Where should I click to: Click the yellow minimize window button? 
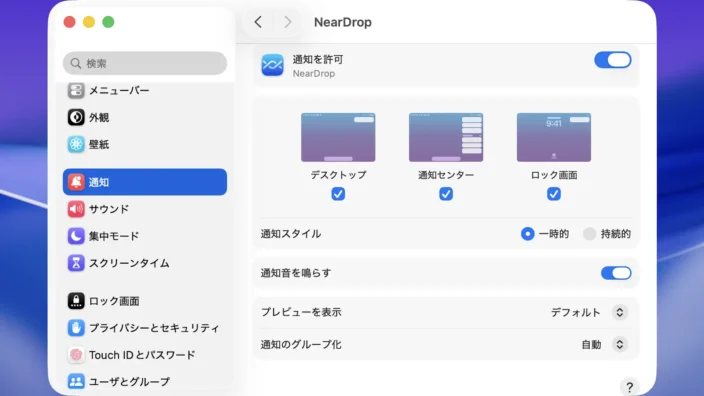click(x=89, y=22)
